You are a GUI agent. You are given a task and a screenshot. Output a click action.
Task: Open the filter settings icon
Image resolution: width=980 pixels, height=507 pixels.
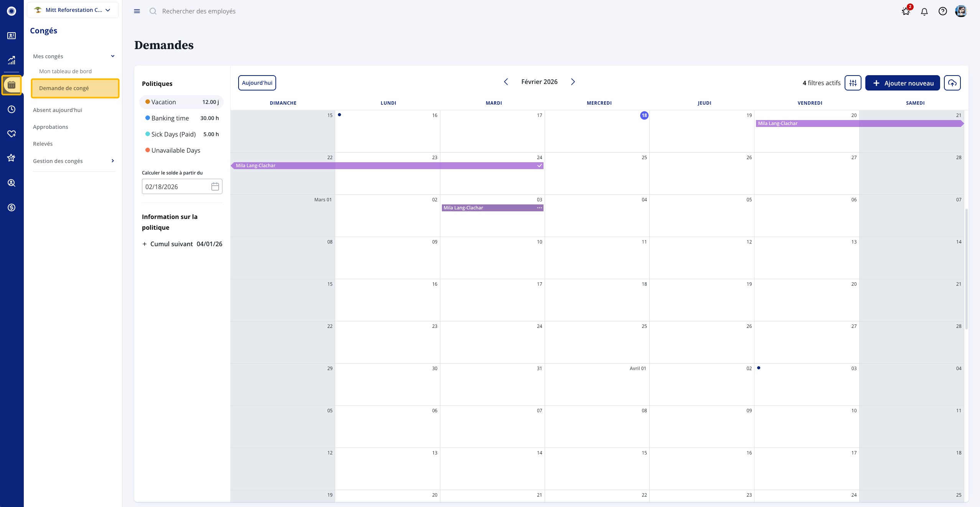(x=853, y=83)
